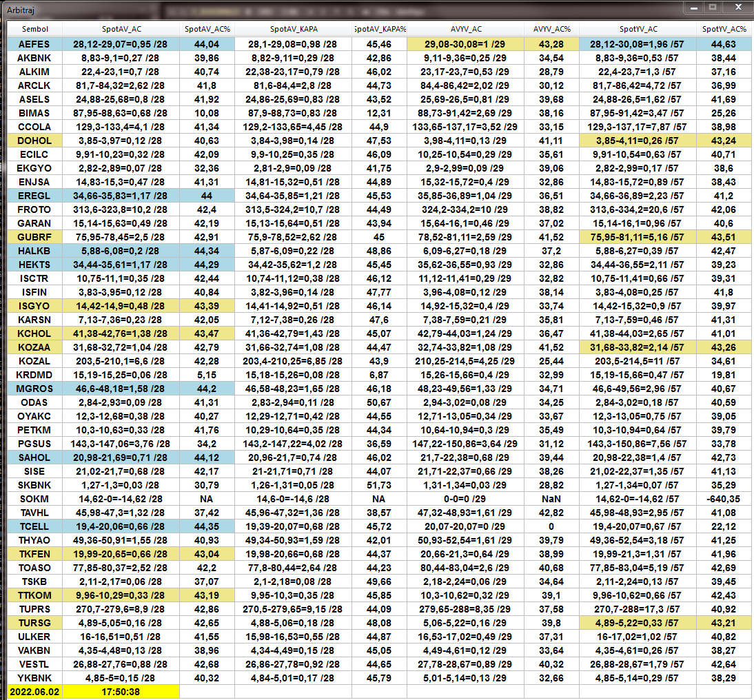Close the Arbitraj window
Image resolution: width=754 pixels, height=700 pixels.
coord(738,7)
